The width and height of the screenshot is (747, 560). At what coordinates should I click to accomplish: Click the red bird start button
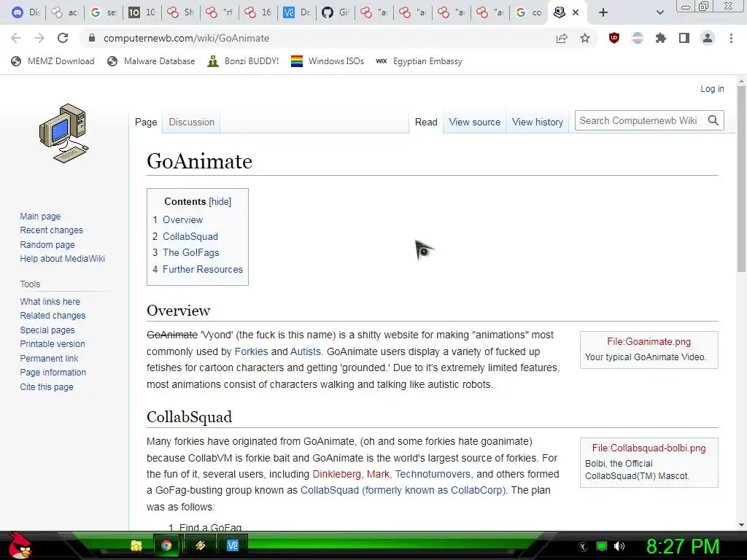[x=20, y=545]
